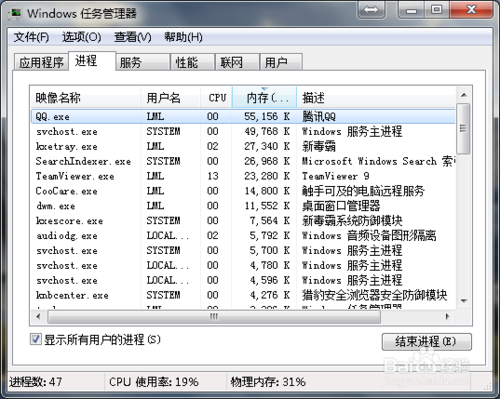Select the kxetray.exe process
This screenshot has width=500, height=399.
[243, 146]
